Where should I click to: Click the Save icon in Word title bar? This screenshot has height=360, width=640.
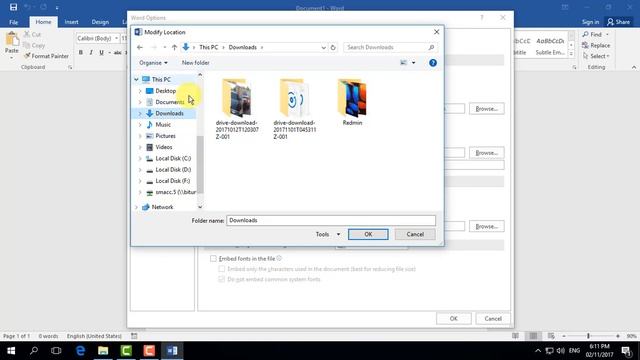13,7
